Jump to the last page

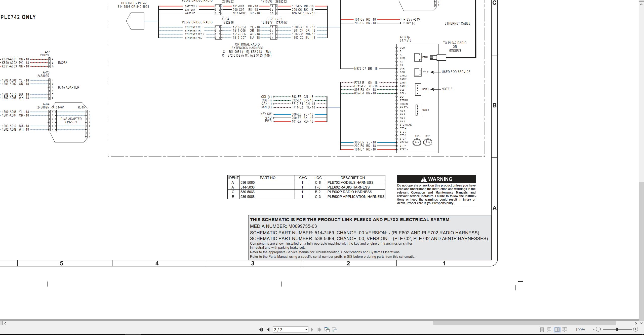coord(319,329)
